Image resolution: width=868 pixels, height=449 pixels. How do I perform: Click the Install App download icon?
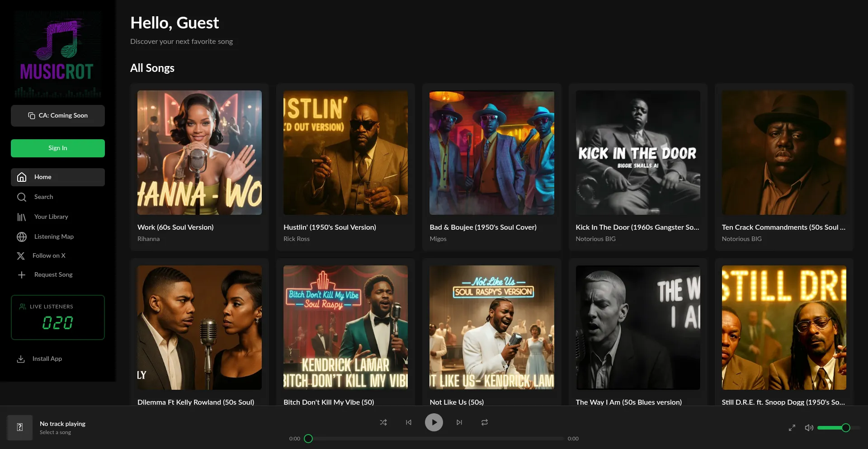21,359
